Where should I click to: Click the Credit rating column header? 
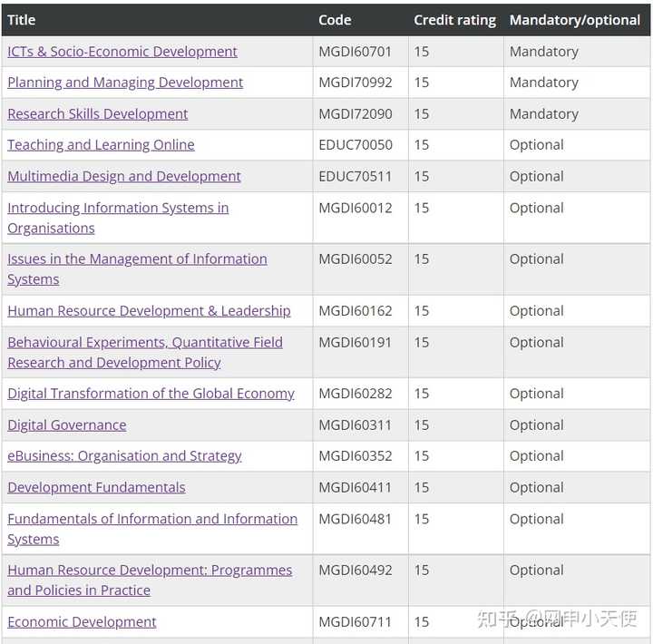[x=454, y=20]
